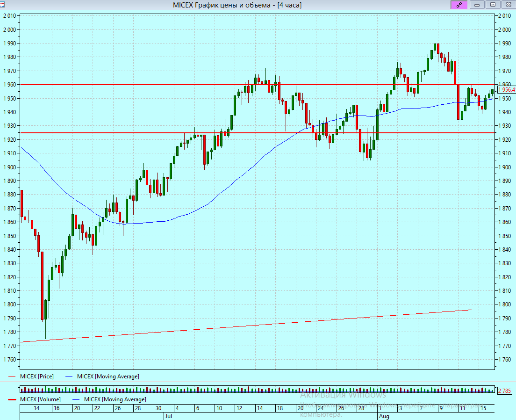The height and width of the screenshot is (420, 516).
Task: Click '2 000' on the right price axis
Action: [x=504, y=29]
